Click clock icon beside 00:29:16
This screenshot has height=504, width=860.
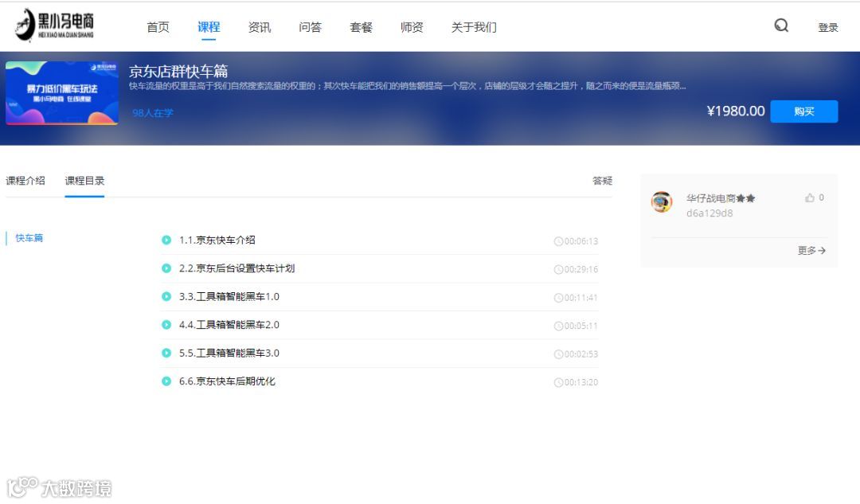(558, 269)
